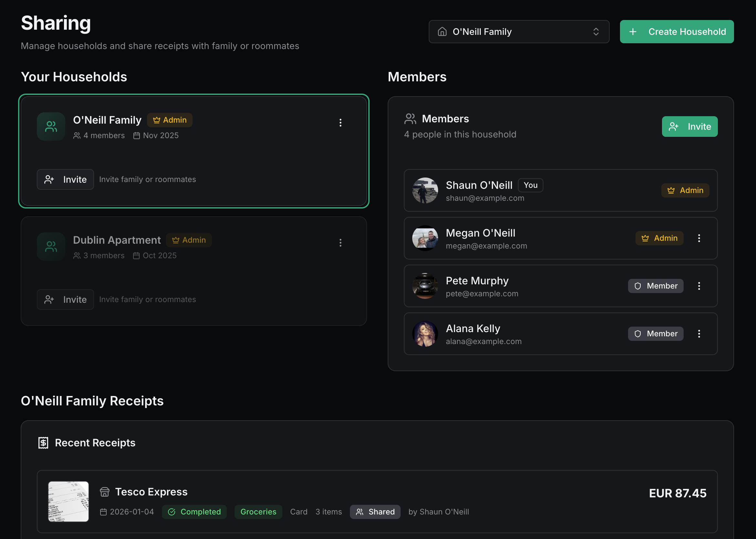Click Shaun O'Neill's avatar photo
The image size is (756, 539).
(x=425, y=190)
